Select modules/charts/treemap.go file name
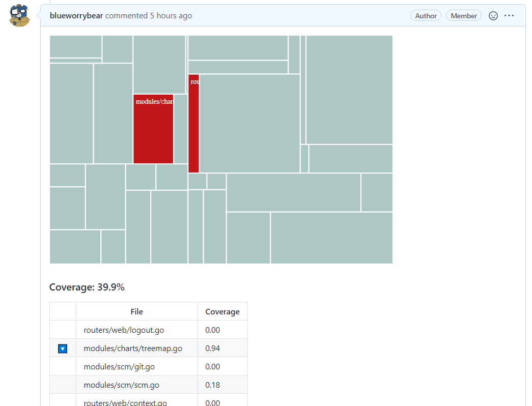532x406 pixels. [133, 349]
